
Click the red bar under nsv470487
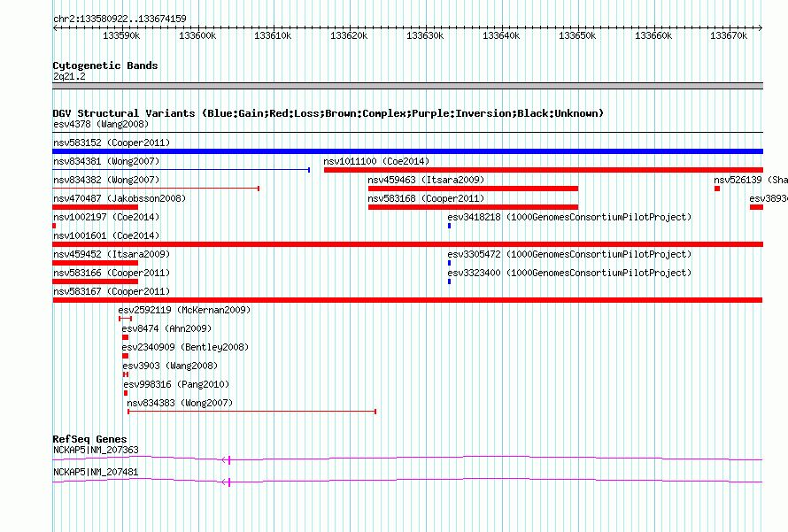[x=95, y=207]
